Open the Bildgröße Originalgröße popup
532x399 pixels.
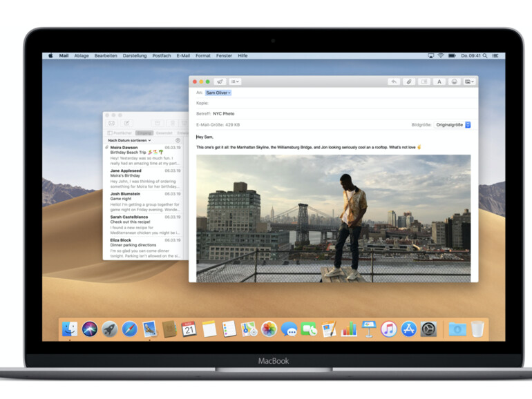[453, 125]
